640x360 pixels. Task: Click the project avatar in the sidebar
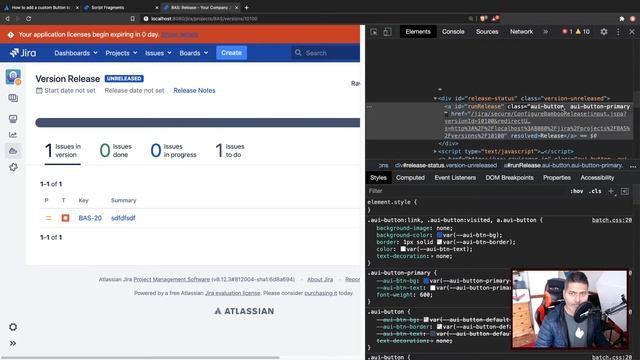[13, 77]
